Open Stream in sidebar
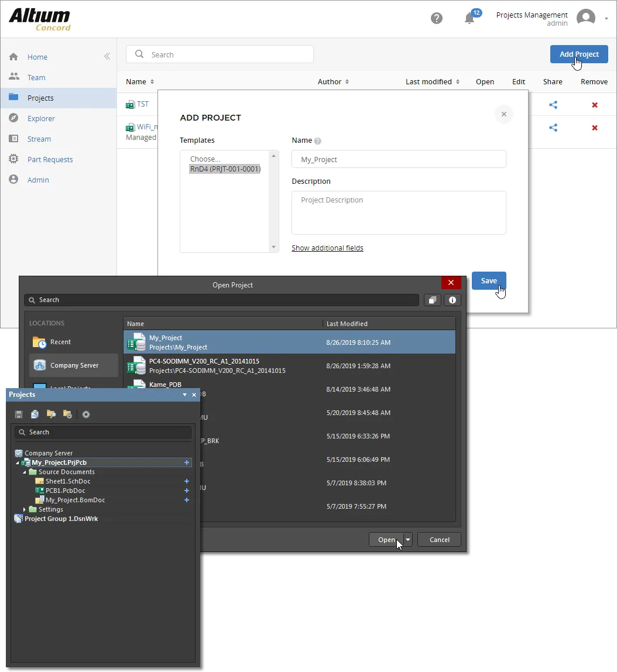The width and height of the screenshot is (617, 672). pyautogui.click(x=39, y=139)
